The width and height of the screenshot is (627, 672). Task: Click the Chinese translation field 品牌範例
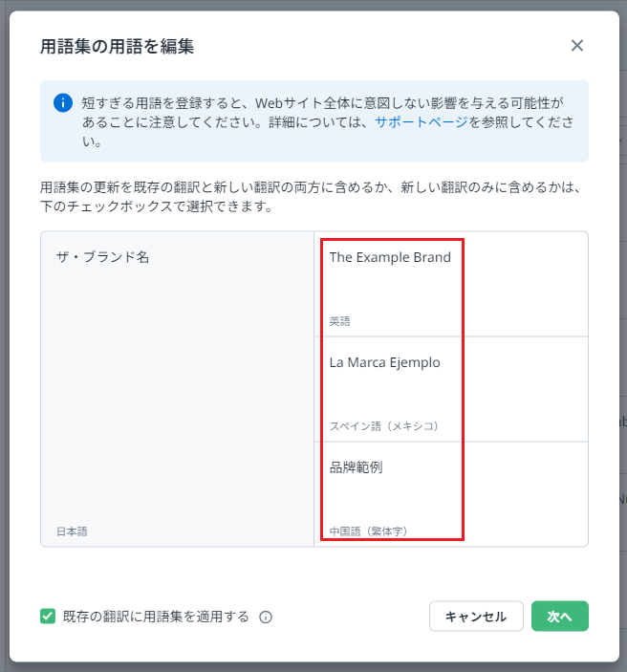(x=357, y=467)
